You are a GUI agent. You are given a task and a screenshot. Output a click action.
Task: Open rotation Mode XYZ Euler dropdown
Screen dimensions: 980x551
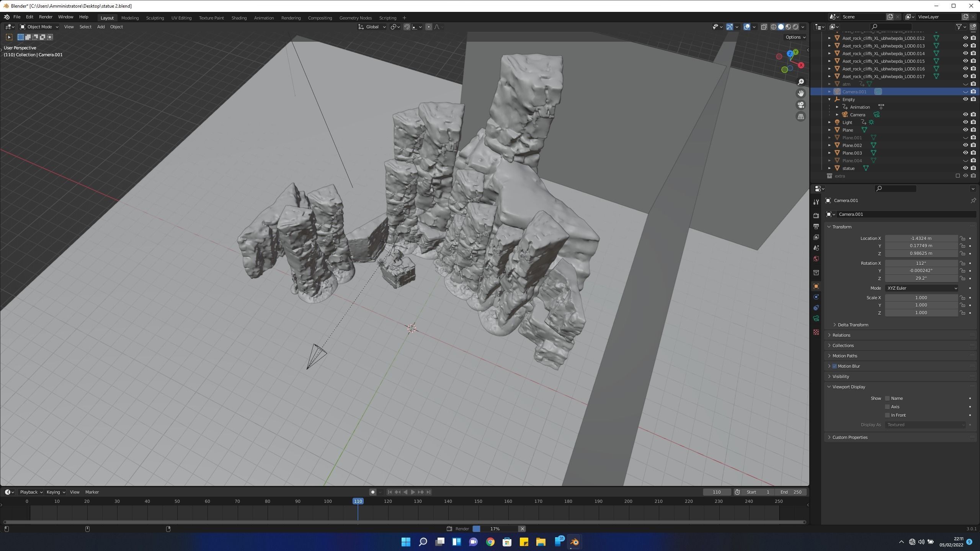921,288
